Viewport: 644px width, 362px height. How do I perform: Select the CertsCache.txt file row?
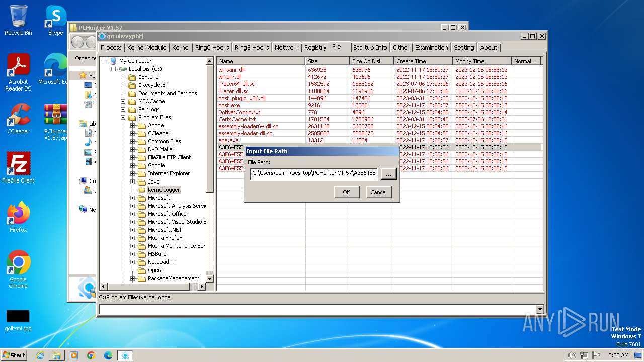[379, 119]
